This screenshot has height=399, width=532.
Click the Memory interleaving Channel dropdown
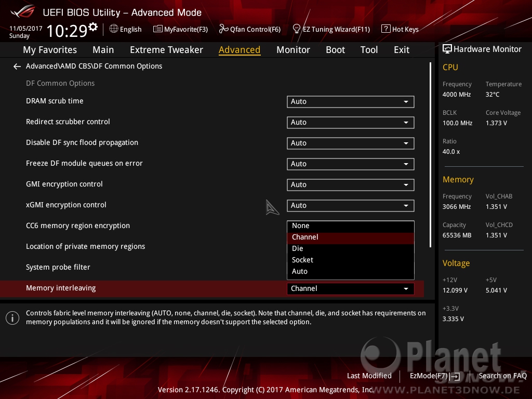click(x=351, y=289)
